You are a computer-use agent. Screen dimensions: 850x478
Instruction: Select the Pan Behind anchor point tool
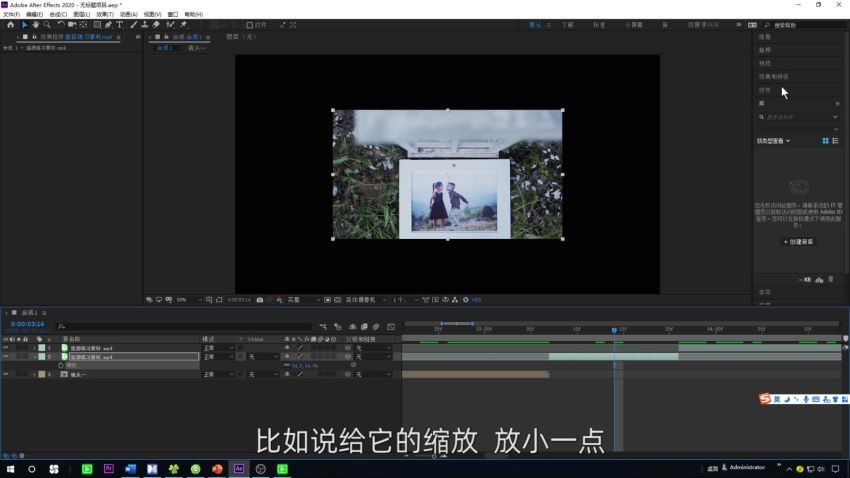click(83, 25)
